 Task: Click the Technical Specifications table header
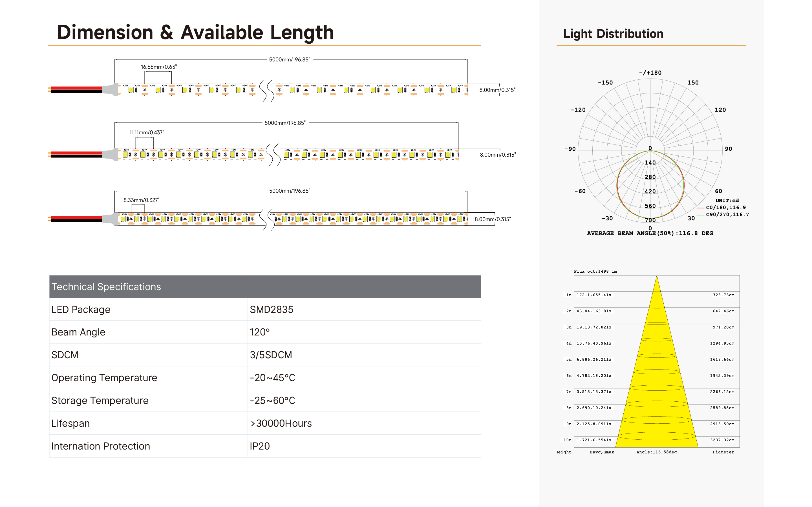click(106, 287)
